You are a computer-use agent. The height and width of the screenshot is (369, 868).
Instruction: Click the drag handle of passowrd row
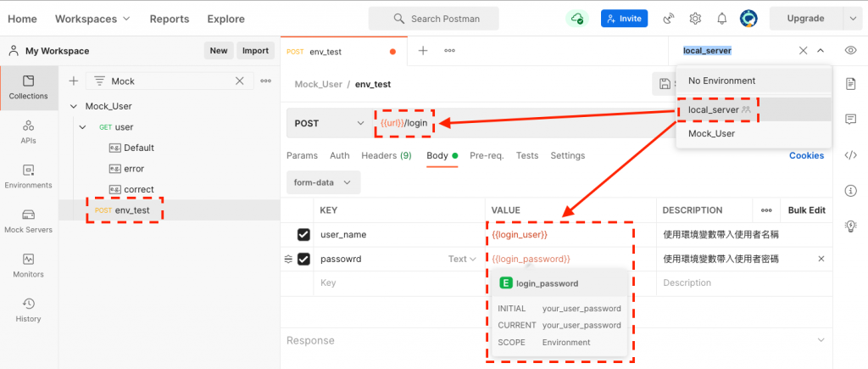tap(288, 259)
